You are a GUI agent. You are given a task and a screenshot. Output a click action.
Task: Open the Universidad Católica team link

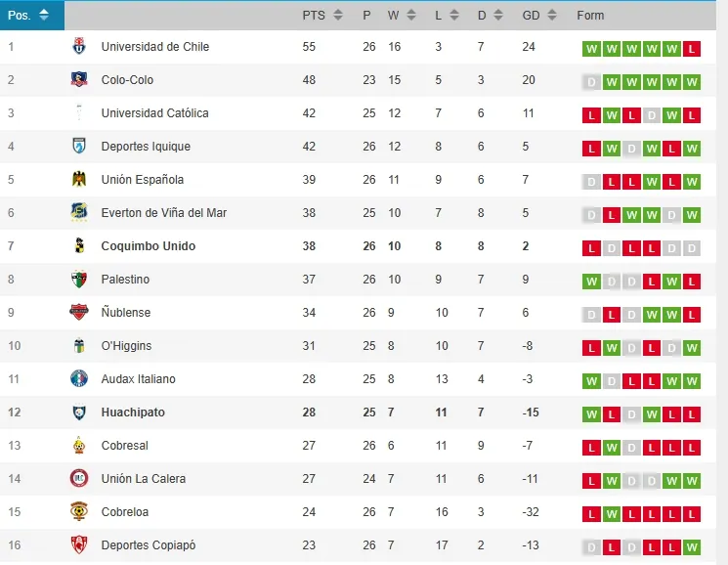click(x=154, y=113)
